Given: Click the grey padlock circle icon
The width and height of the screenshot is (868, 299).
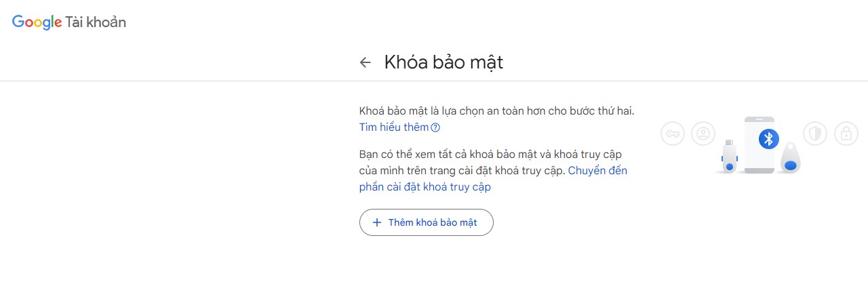Looking at the screenshot, I should coord(846,134).
